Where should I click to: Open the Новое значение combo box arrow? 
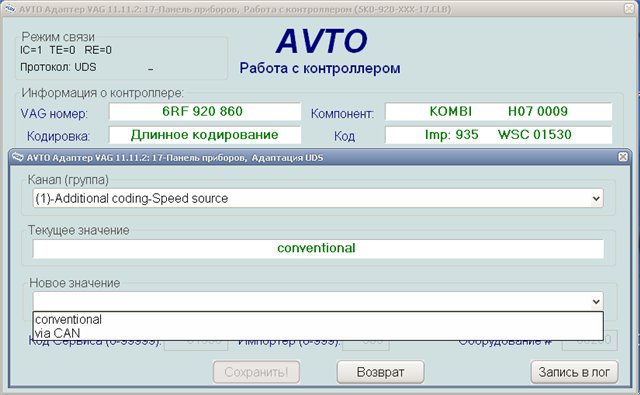596,302
